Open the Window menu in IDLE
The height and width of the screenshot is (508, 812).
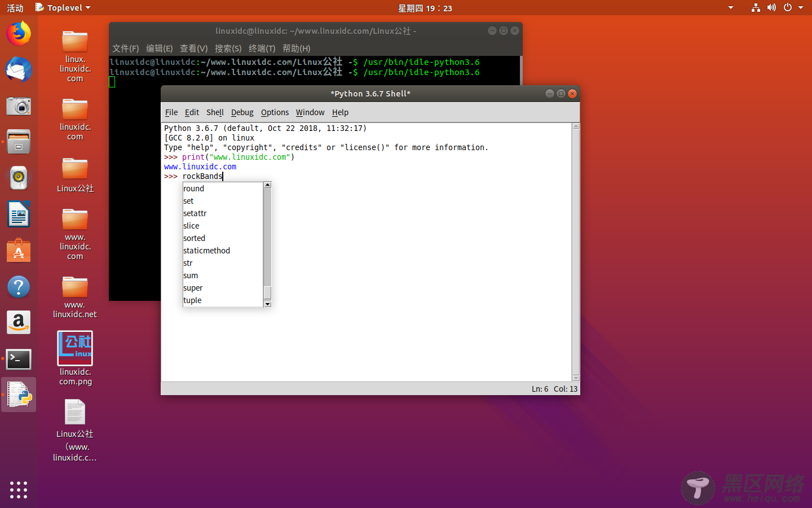point(310,112)
